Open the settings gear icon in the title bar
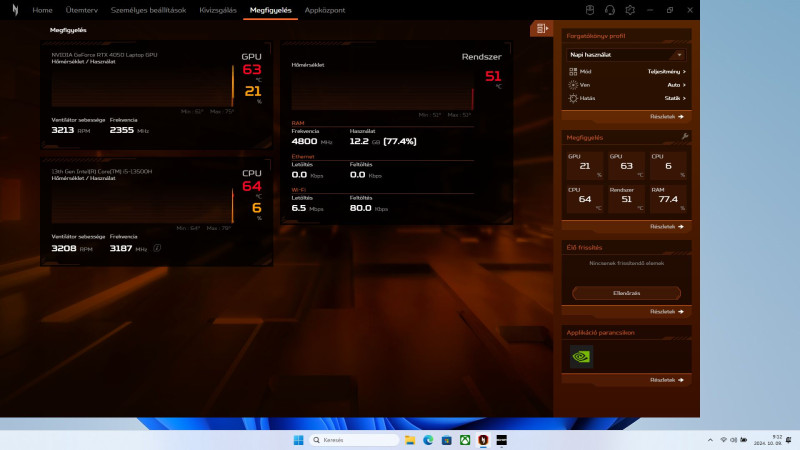This screenshot has width=800, height=450. [x=630, y=10]
